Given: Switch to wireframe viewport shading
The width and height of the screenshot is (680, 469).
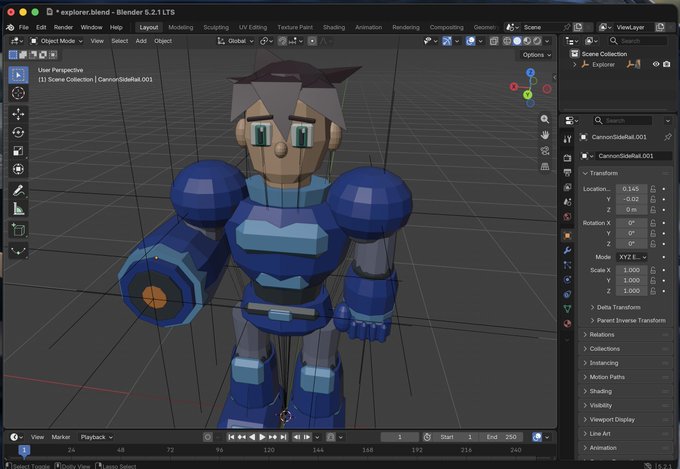Looking at the screenshot, I should [507, 41].
